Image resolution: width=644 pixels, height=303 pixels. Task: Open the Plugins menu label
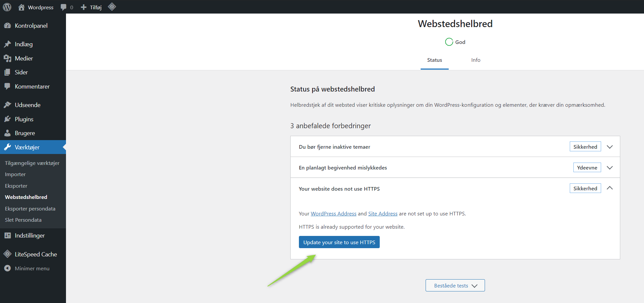24,119
